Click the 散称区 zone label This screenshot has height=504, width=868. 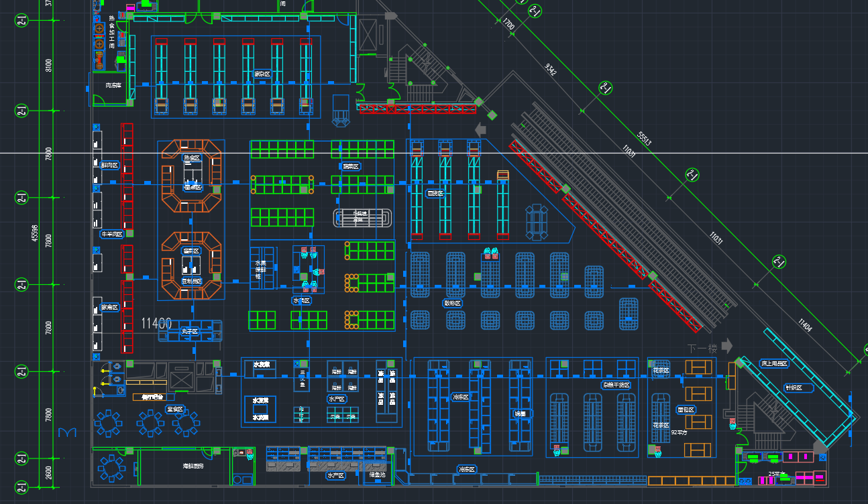click(453, 303)
